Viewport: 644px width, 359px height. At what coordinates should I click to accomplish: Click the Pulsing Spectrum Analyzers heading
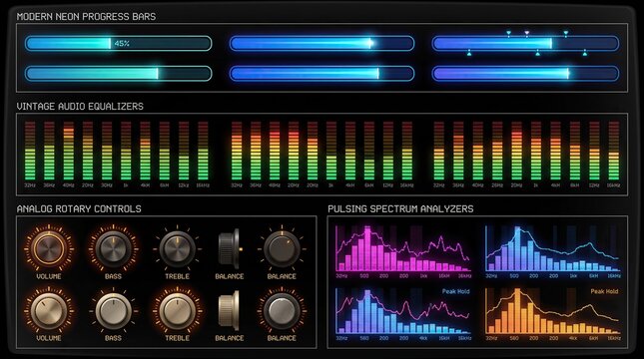[x=400, y=208]
